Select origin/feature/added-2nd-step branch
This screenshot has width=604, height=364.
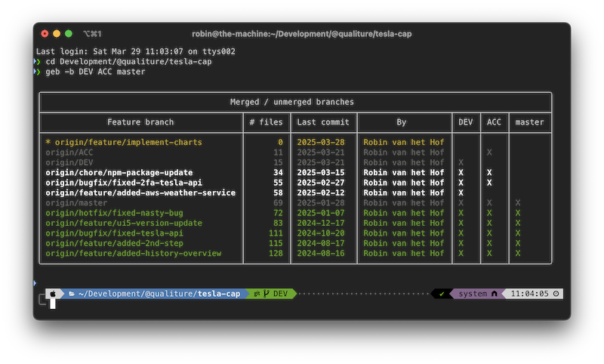[x=114, y=243]
